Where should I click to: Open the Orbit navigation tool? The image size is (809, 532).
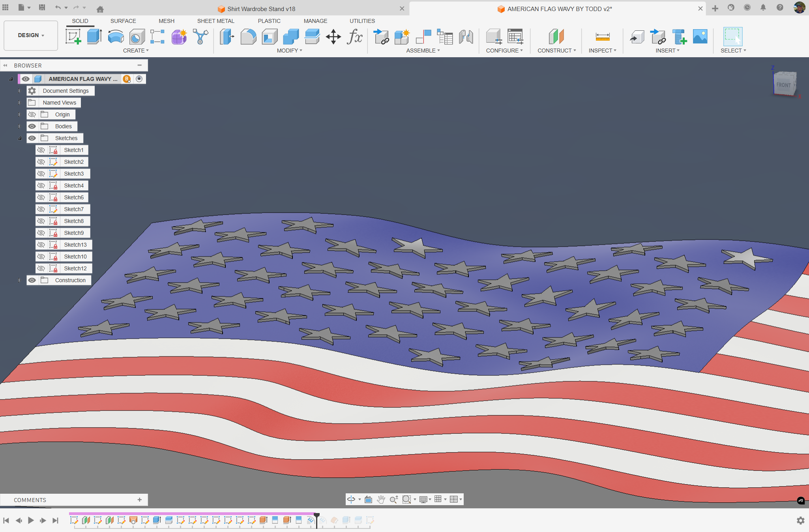coord(351,499)
